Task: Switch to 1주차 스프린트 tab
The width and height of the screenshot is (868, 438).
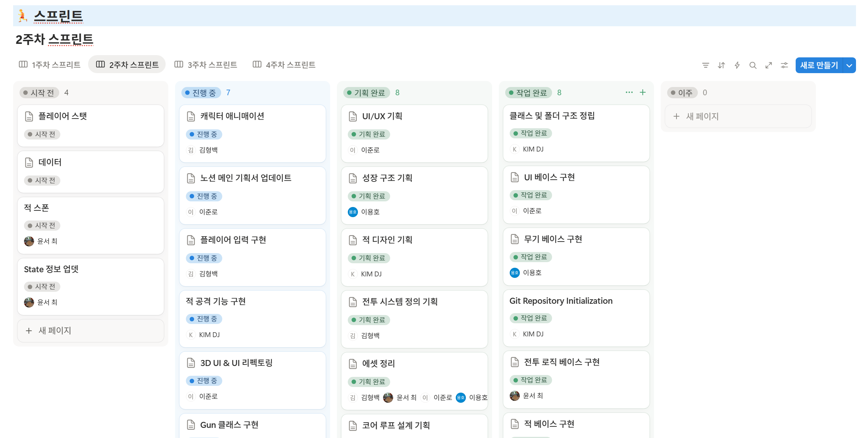Action: 50,64
